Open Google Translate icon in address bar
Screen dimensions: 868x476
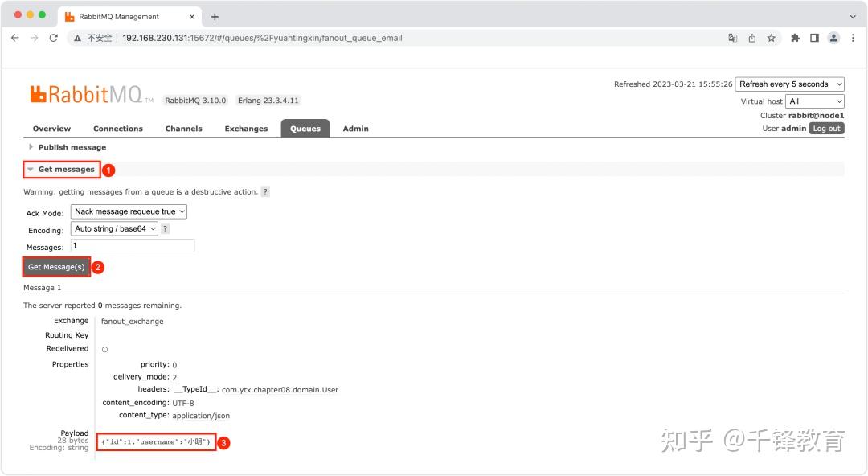[732, 37]
